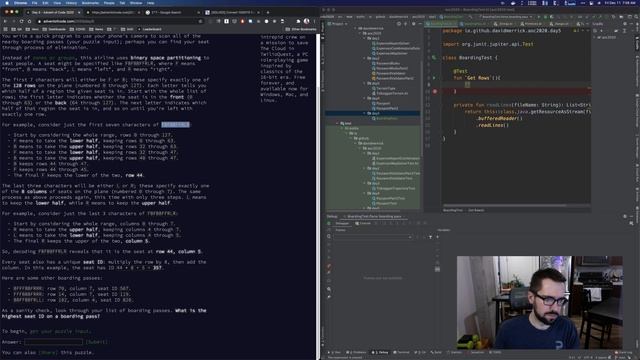Click the Answer input field
The width and height of the screenshot is (640, 360).
click(x=53, y=342)
